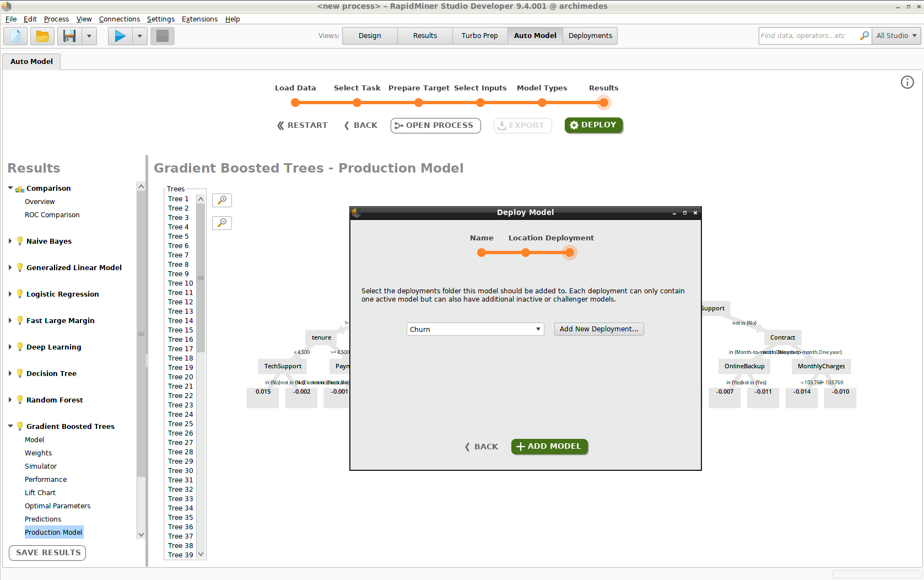Expand the Random Forest node
This screenshot has height=580, width=924.
(10, 400)
